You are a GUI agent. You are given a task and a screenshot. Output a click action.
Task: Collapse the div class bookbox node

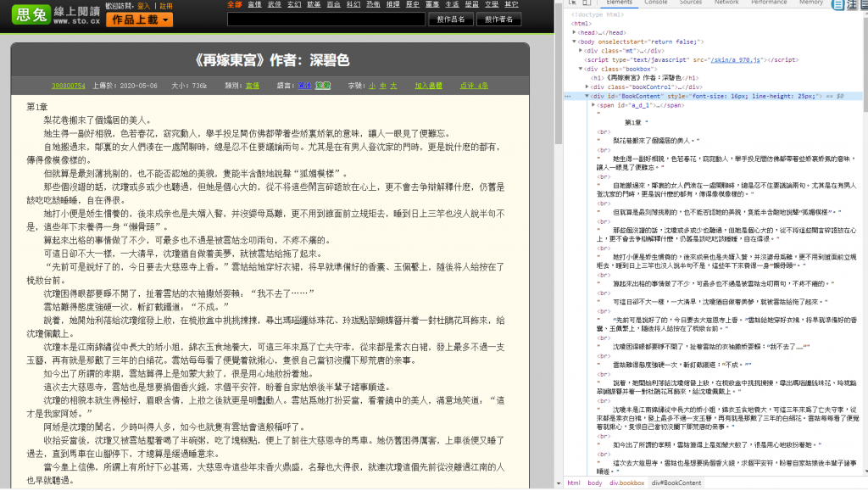pyautogui.click(x=580, y=70)
